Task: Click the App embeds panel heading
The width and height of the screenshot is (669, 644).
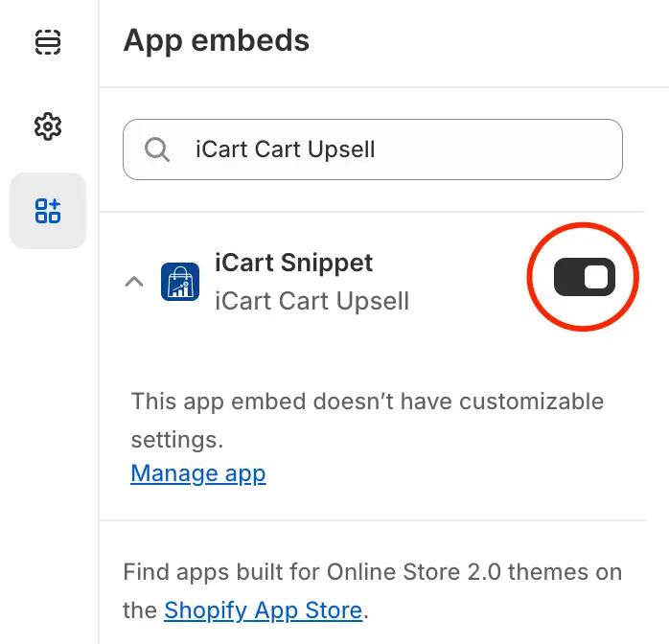Action: 217,41
